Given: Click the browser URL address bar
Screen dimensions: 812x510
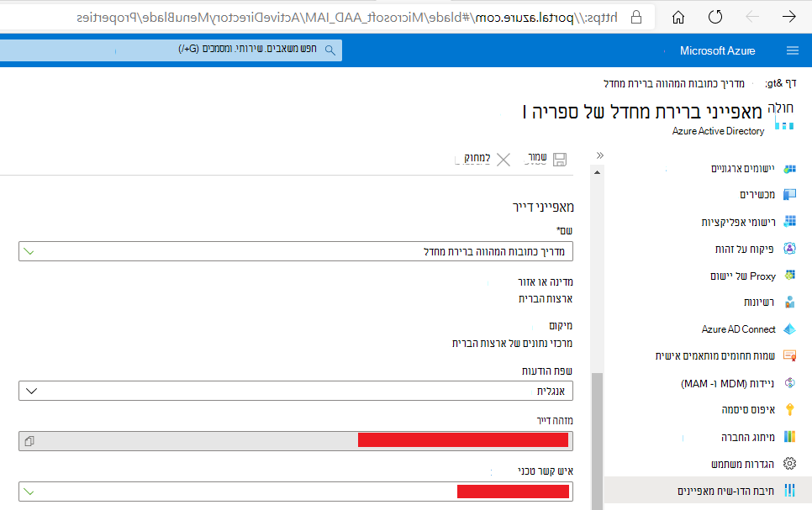Looking at the screenshot, I should [327, 18].
